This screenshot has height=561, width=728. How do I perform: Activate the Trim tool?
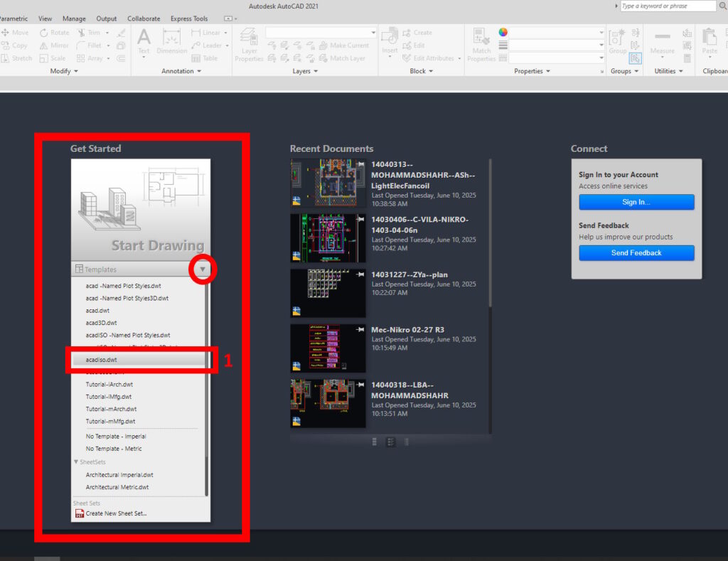(89, 33)
